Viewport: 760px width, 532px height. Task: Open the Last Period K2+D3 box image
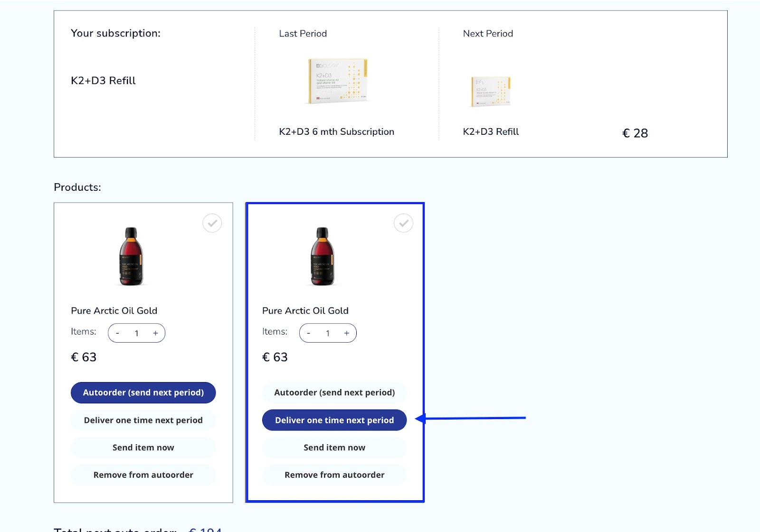pyautogui.click(x=338, y=81)
